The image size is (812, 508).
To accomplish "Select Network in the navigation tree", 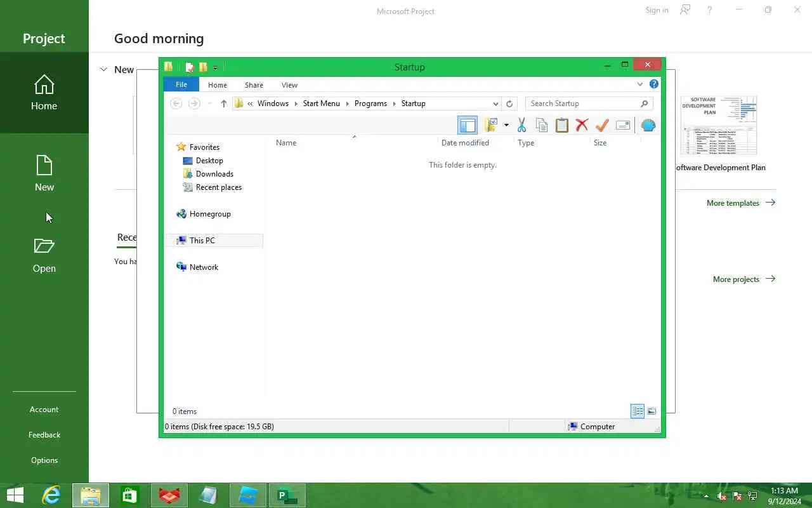I will [204, 267].
